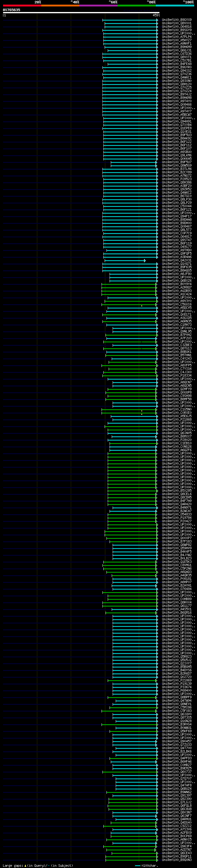
Task: Select the UniRef100_Q10EU1 label
Action: [176, 131]
